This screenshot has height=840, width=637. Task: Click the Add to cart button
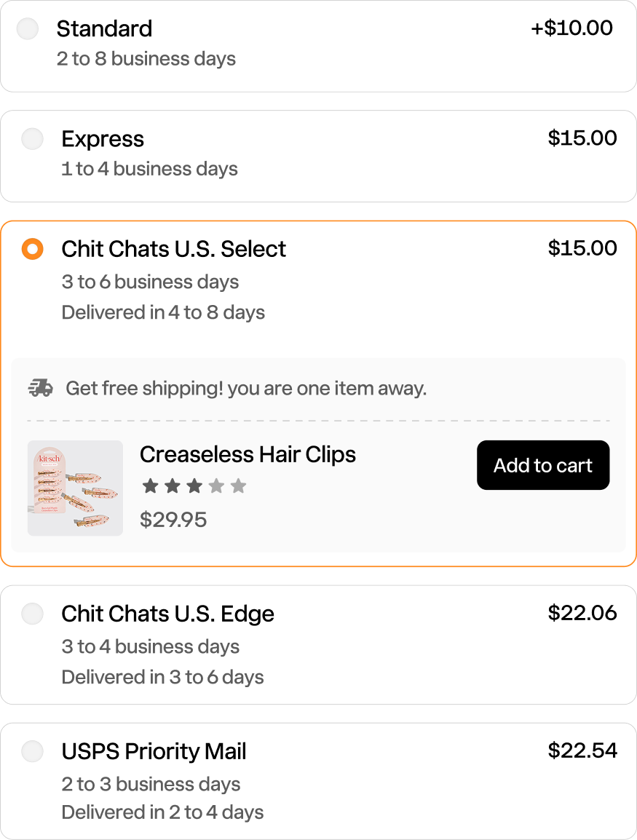tap(542, 465)
